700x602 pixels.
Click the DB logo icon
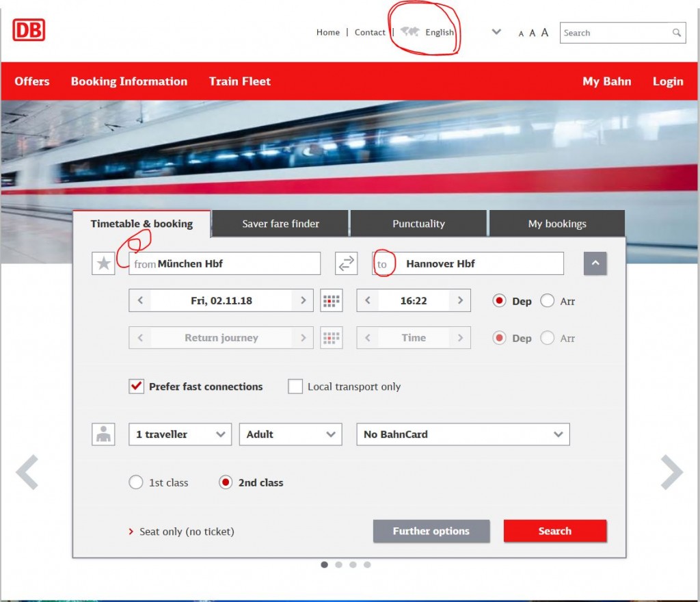(x=29, y=29)
